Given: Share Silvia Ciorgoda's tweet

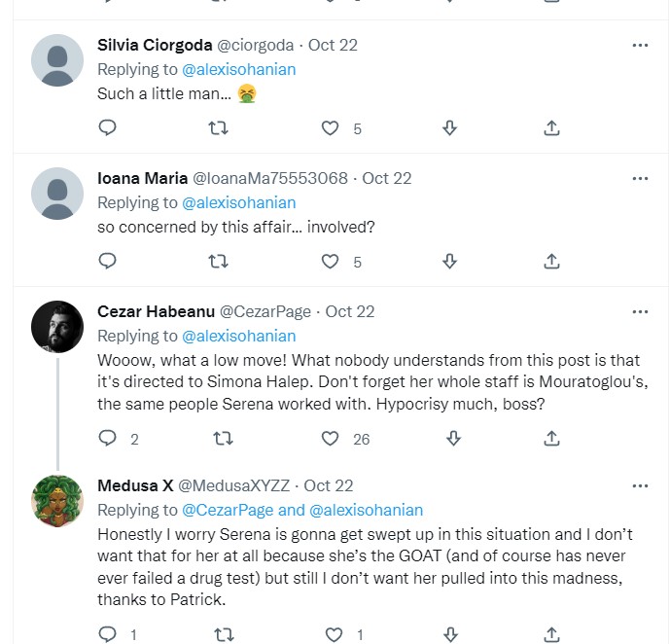Looking at the screenshot, I should [551, 128].
